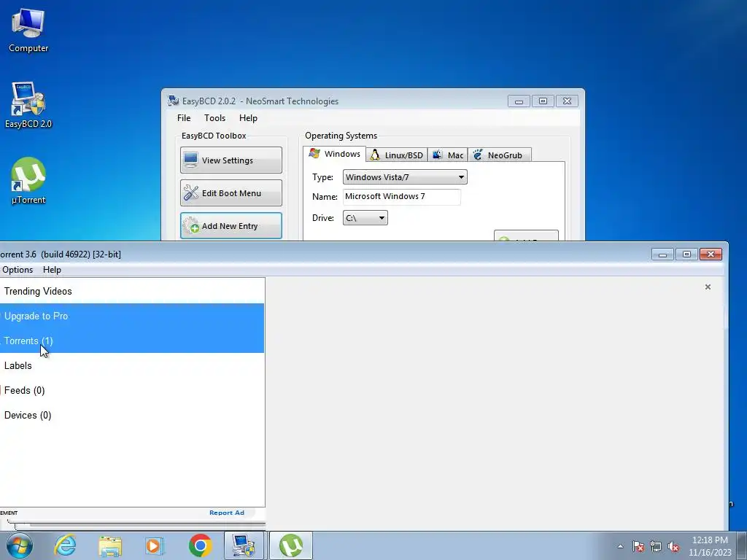Close the µTorrent window with the red X
The height and width of the screenshot is (560, 747).
coord(711,254)
